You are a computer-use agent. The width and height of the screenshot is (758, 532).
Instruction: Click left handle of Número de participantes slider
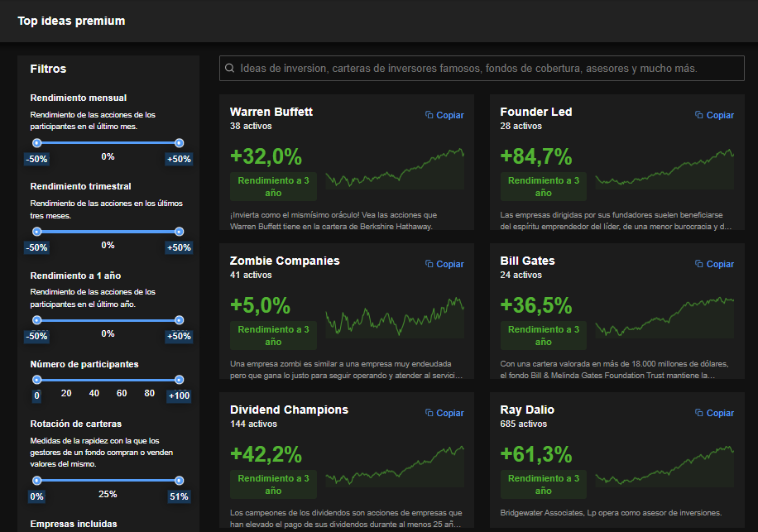click(36, 379)
